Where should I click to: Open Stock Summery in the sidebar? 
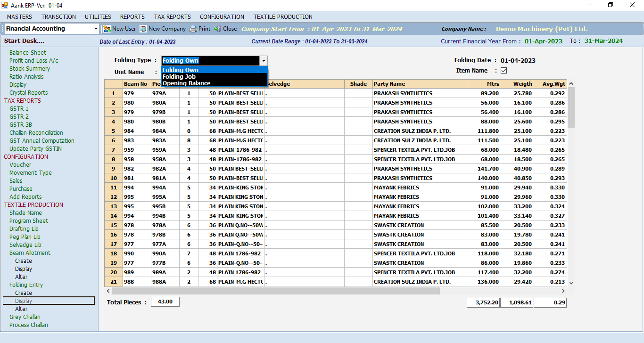click(30, 69)
